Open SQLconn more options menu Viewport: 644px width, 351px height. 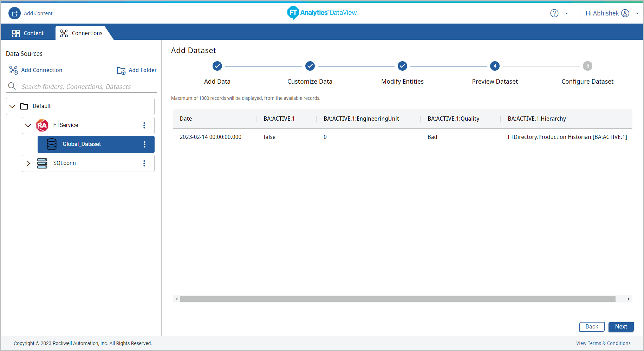coord(144,163)
